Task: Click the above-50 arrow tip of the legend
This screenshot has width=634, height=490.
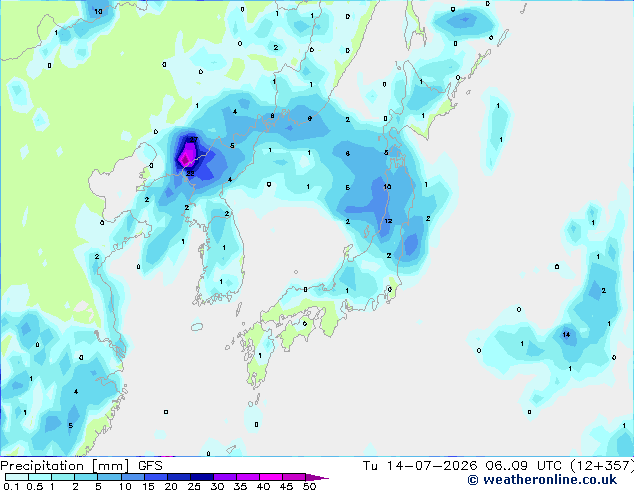Action: (x=317, y=477)
